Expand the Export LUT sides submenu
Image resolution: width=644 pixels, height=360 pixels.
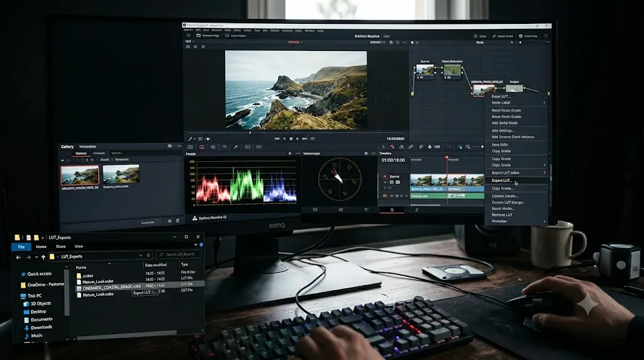545,173
